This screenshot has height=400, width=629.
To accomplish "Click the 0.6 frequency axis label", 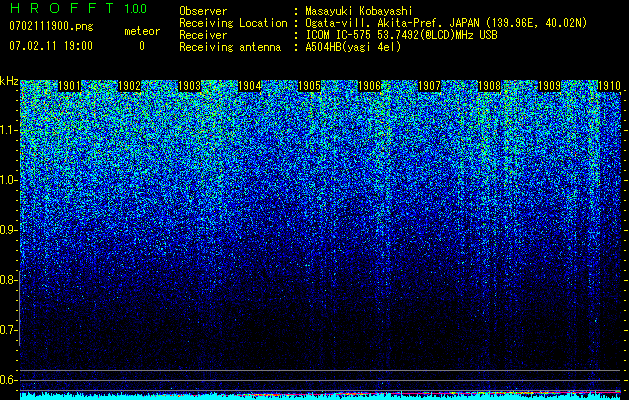I will [9, 380].
